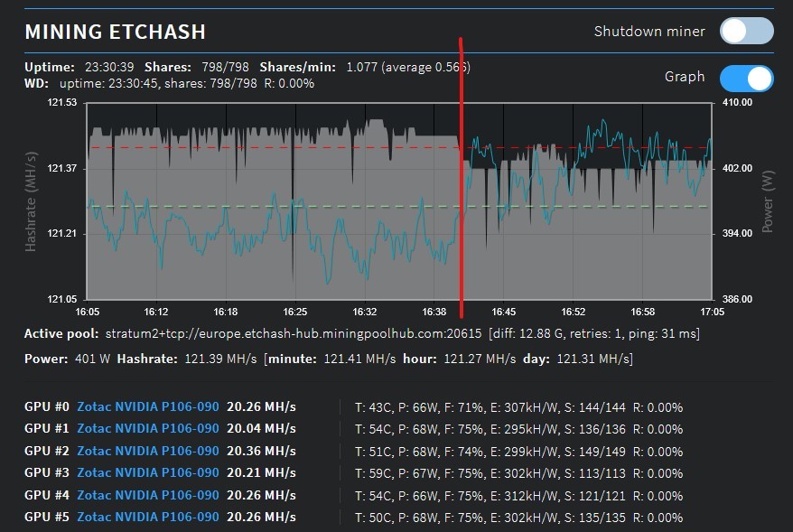793x532 pixels.
Task: Click the 16:25 time label on graph
Action: [294, 312]
